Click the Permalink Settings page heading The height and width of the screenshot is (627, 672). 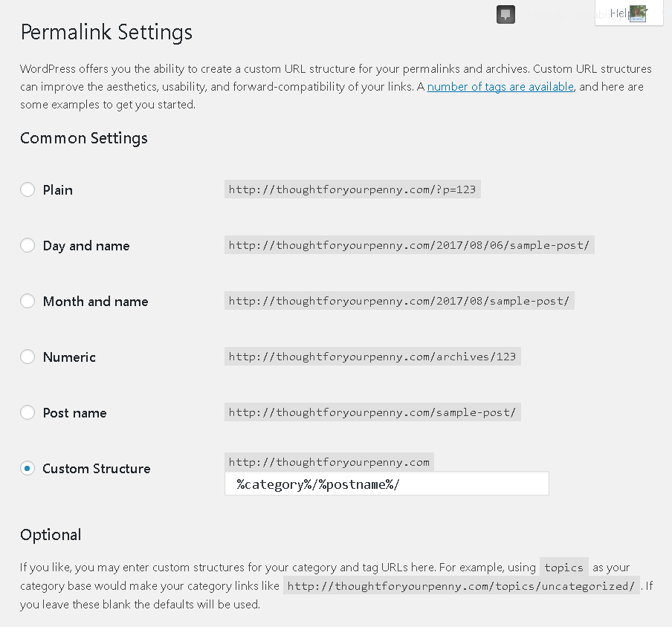[106, 33]
